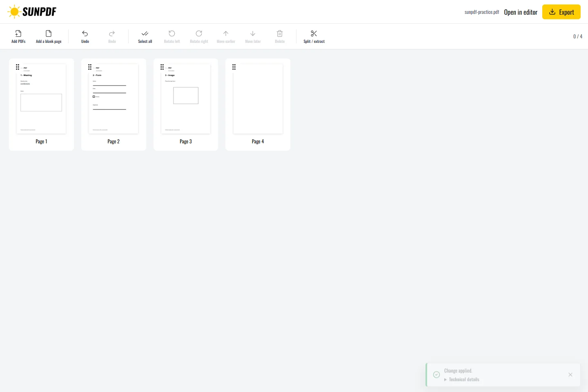Export the PDF
This screenshot has height=392, width=588.
click(x=561, y=12)
